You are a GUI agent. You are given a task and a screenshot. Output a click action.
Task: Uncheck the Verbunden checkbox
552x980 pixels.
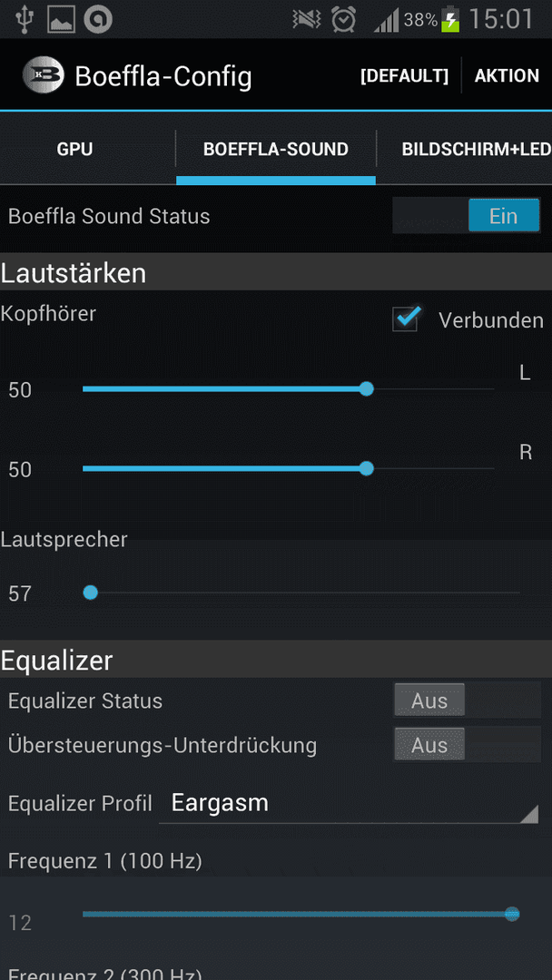point(407,319)
